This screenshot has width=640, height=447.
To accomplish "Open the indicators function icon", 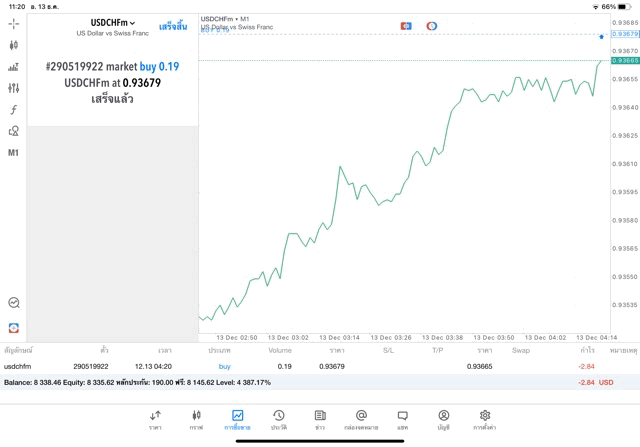I will 13,109.
